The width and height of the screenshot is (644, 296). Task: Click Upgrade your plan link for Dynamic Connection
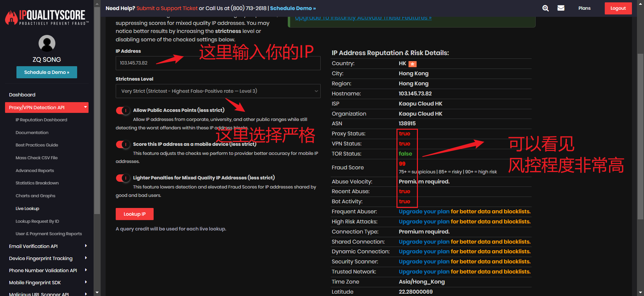coord(424,252)
